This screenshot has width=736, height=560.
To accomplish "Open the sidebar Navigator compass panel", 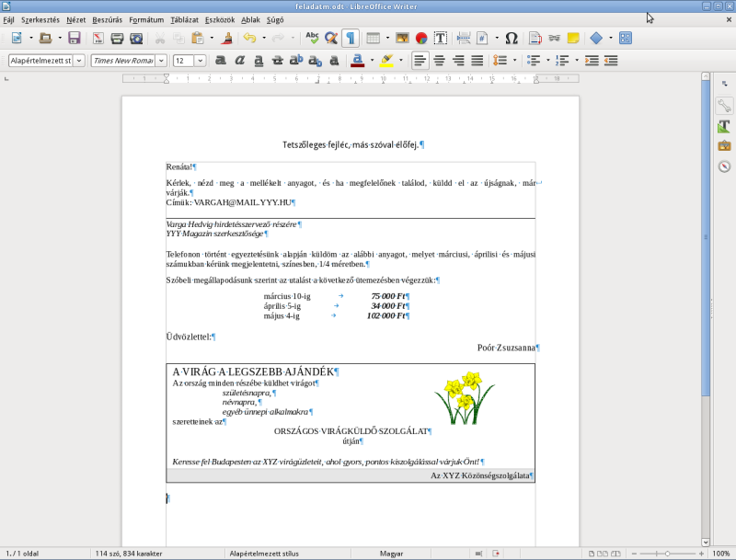I will pyautogui.click(x=724, y=166).
